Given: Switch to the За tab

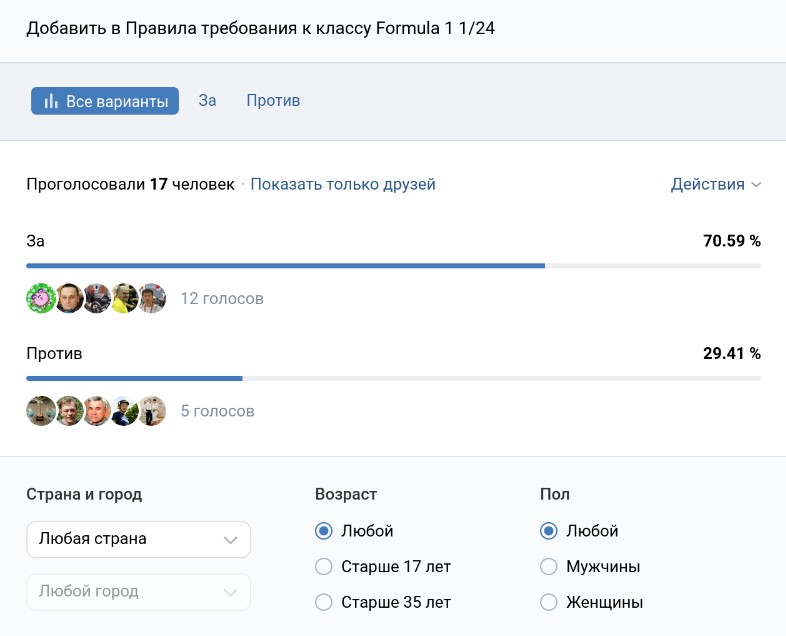Looking at the screenshot, I should [x=207, y=101].
